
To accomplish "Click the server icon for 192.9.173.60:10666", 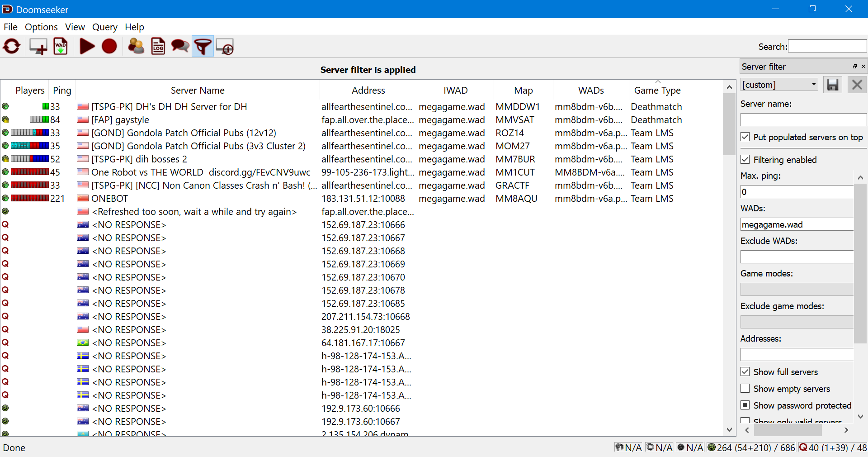I will click(x=5, y=408).
